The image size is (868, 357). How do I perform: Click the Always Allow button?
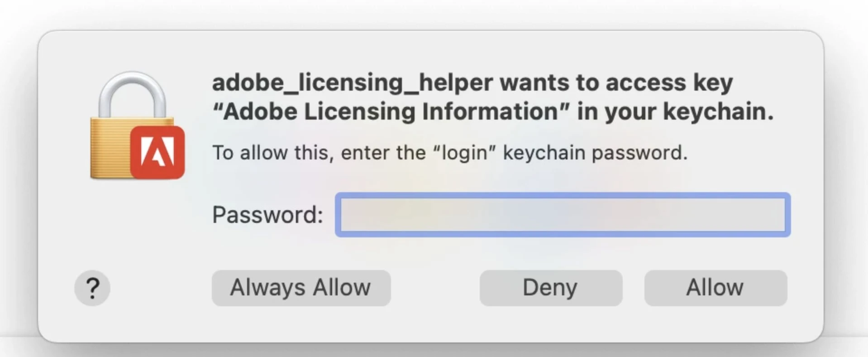click(301, 288)
